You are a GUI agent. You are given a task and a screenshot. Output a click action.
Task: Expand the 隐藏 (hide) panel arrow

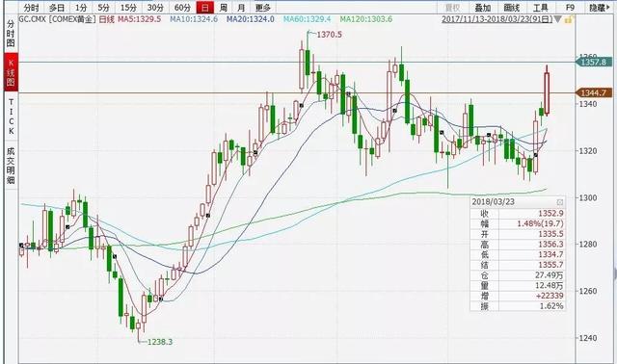click(x=600, y=8)
